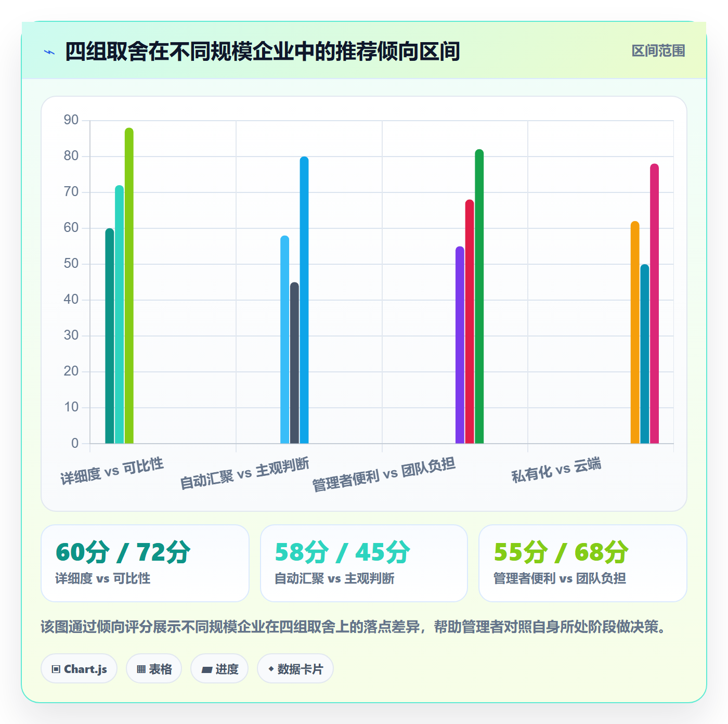Click the magenta bar reaching 78
The width and height of the screenshot is (728, 724).
click(x=655, y=304)
